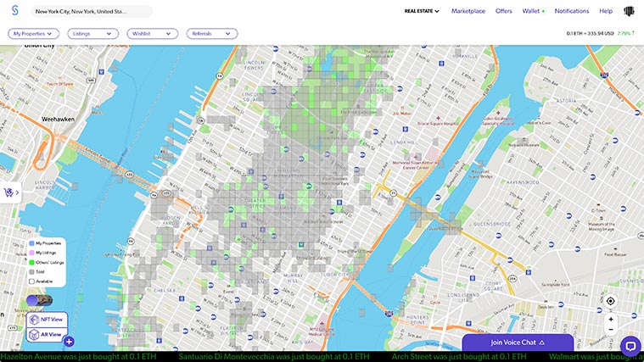Screen dimensions: 644x362
Task: Click the Murray Hill map label
Action: tap(293, 278)
